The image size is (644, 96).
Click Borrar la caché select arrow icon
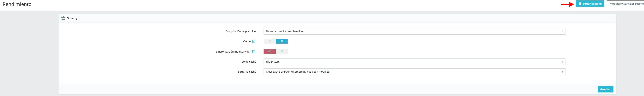562,71
